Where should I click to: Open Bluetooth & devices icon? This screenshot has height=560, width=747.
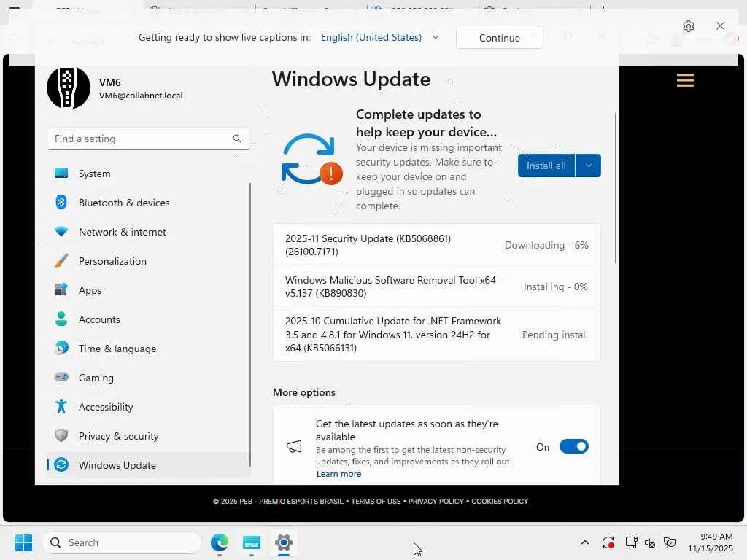point(61,203)
